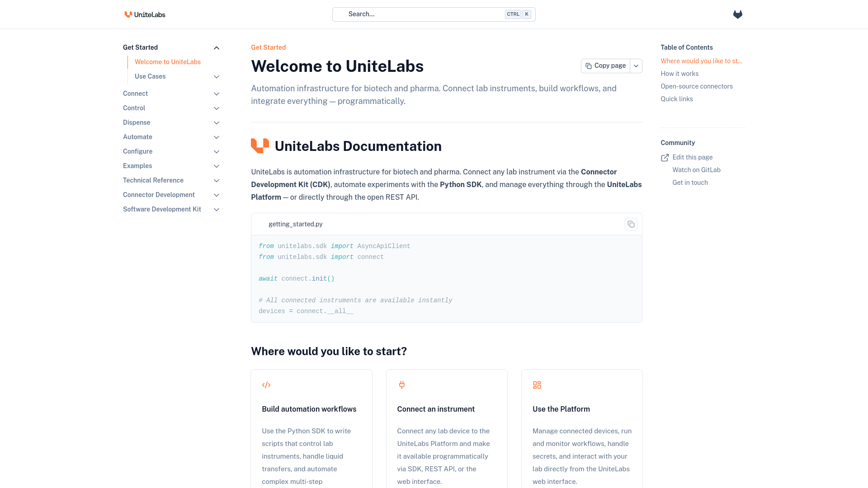Click the orange UniteLabs Documentation logo mark
868x488 pixels.
click(x=260, y=146)
